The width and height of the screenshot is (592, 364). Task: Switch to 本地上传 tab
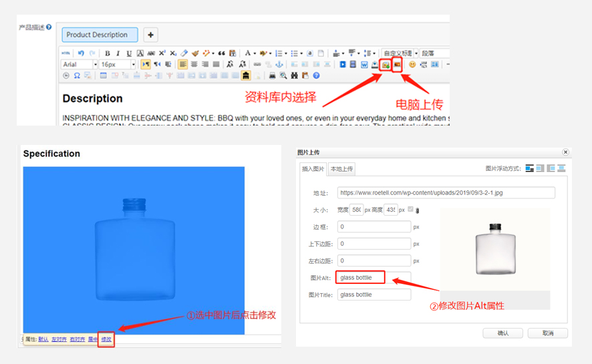341,168
